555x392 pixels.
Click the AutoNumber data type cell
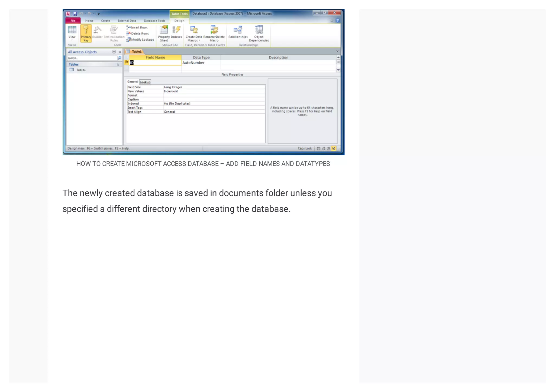201,63
